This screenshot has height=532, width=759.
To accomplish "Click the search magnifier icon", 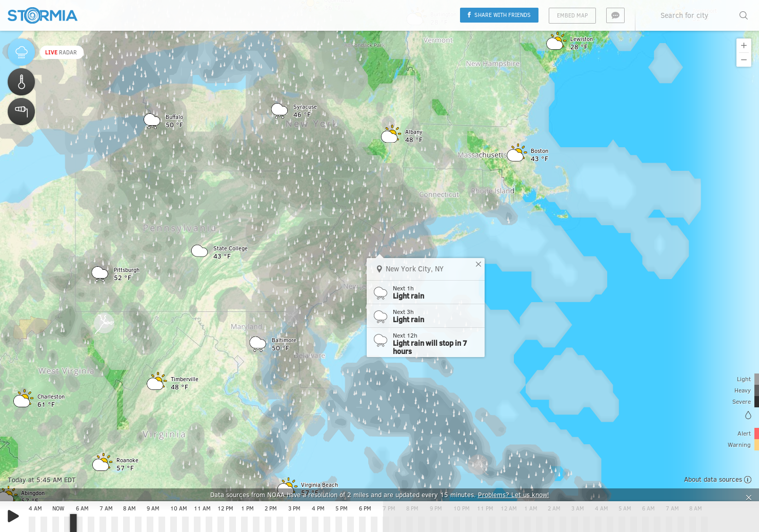I will (743, 15).
